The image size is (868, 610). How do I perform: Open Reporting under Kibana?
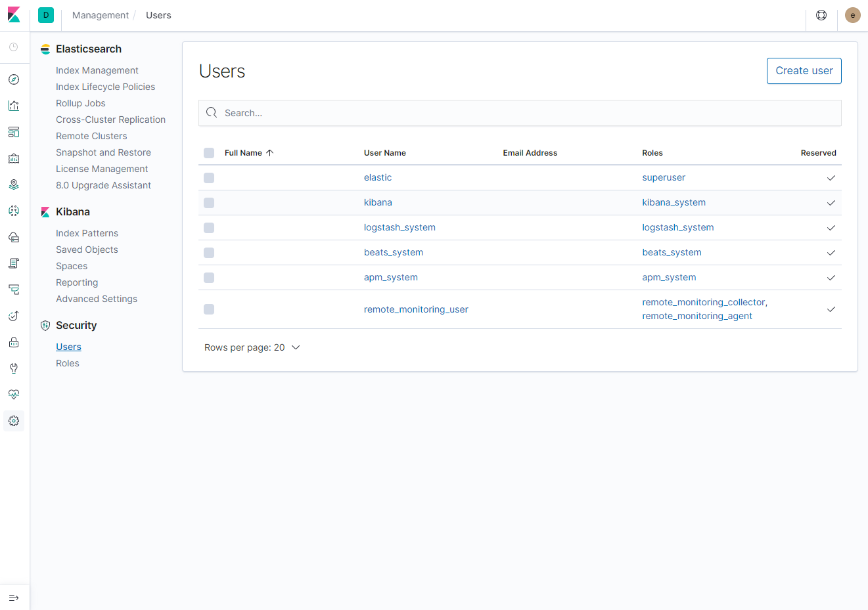77,282
